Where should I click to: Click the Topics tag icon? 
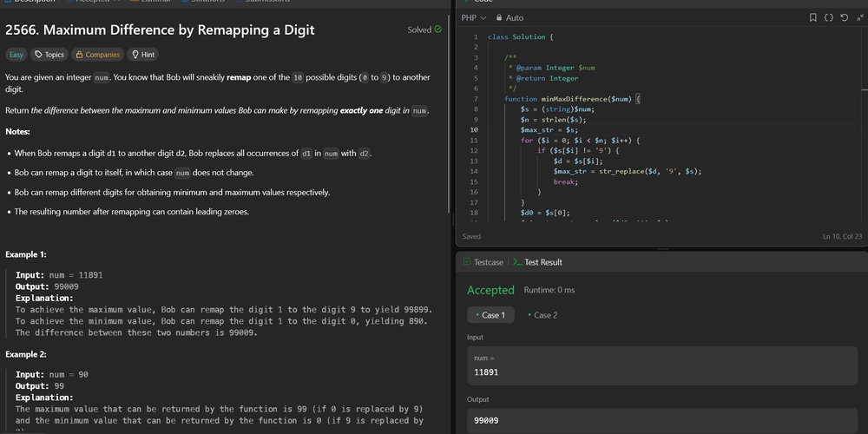(38, 54)
